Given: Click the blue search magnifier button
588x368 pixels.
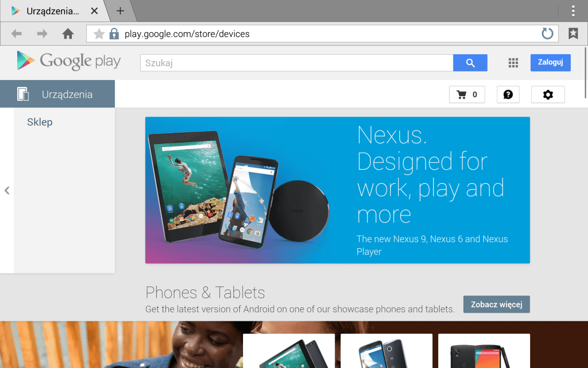Looking at the screenshot, I should tap(471, 63).
